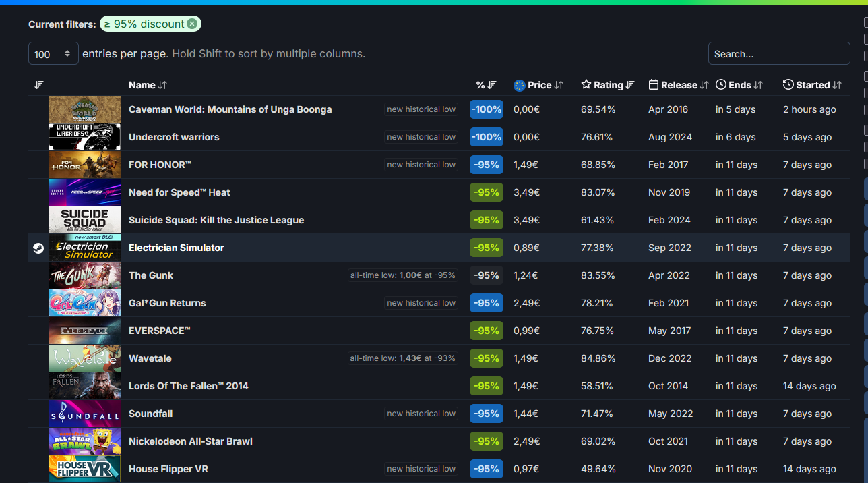
Task: Open the entries per page dropdown
Action: [x=53, y=53]
